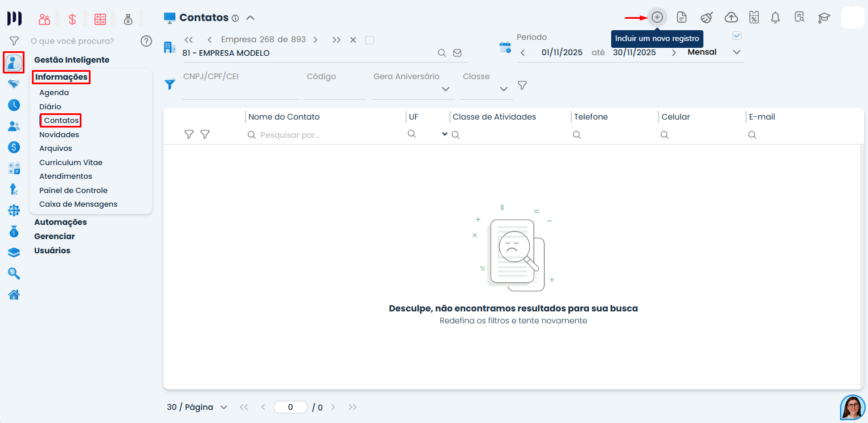Click the cloud upload icon
Viewport: 868px width, 423px height.
(731, 17)
